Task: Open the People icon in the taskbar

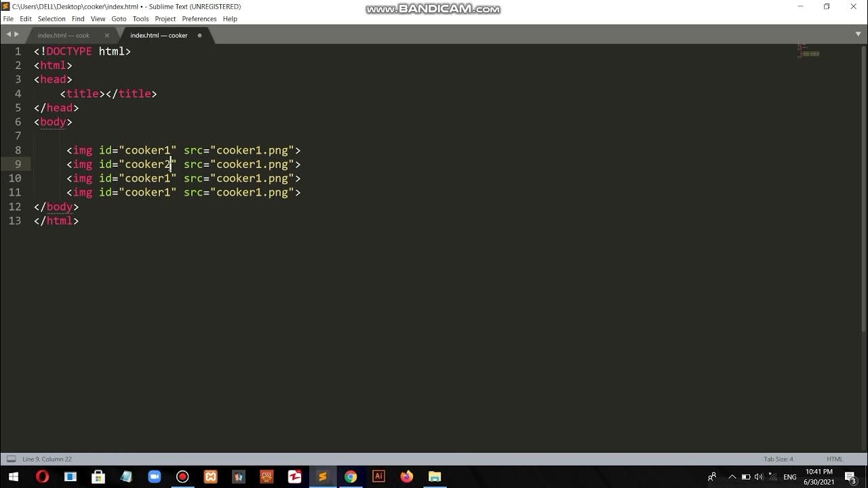Action: pyautogui.click(x=711, y=477)
